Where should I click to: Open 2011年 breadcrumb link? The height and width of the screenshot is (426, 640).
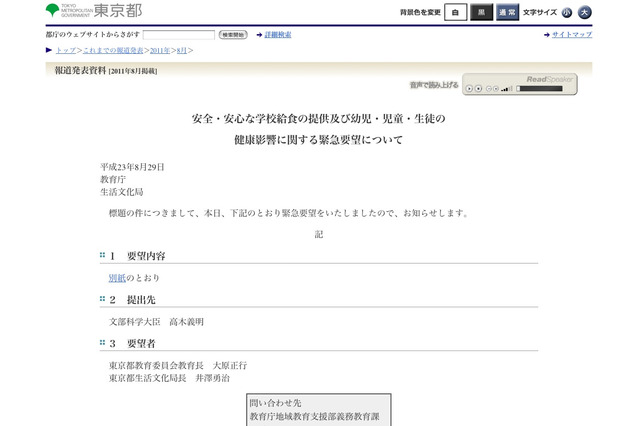pyautogui.click(x=160, y=50)
